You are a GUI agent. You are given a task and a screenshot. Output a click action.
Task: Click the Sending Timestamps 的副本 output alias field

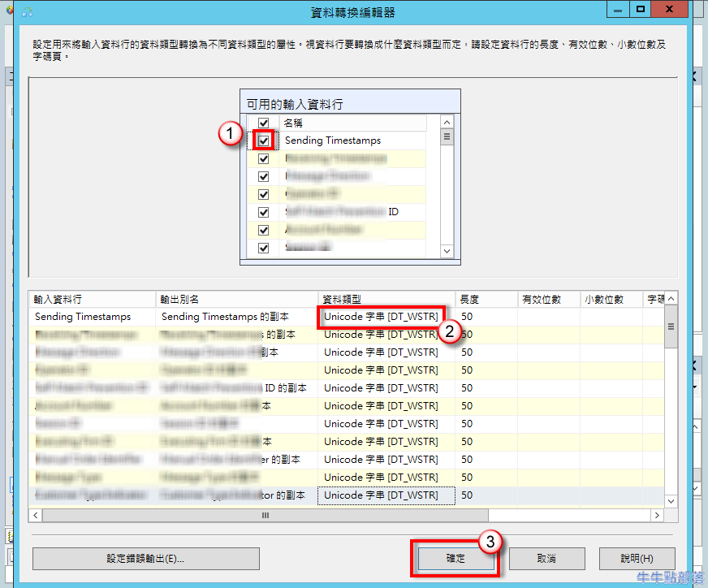[235, 317]
